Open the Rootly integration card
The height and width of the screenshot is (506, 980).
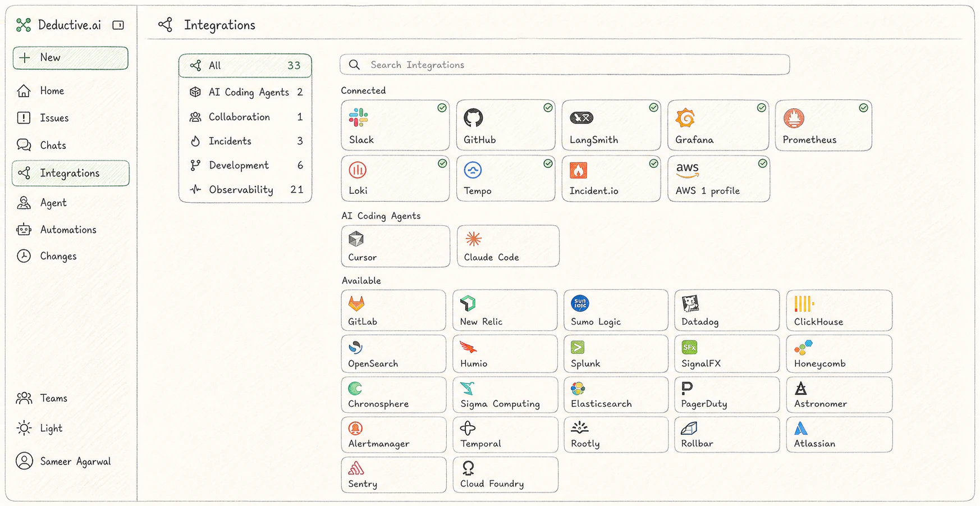pos(616,434)
